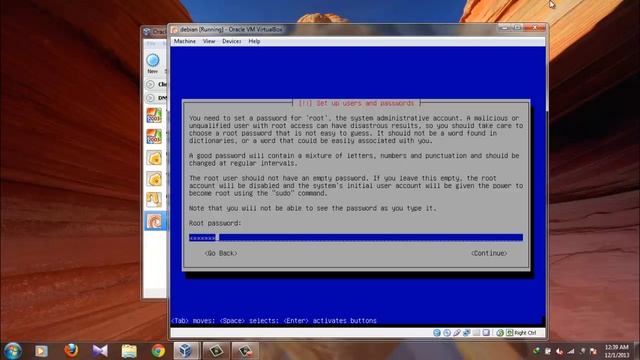Screen dimensions: 640x360
Task: Switch to VirtualBox taskbar button
Action: tap(187, 351)
